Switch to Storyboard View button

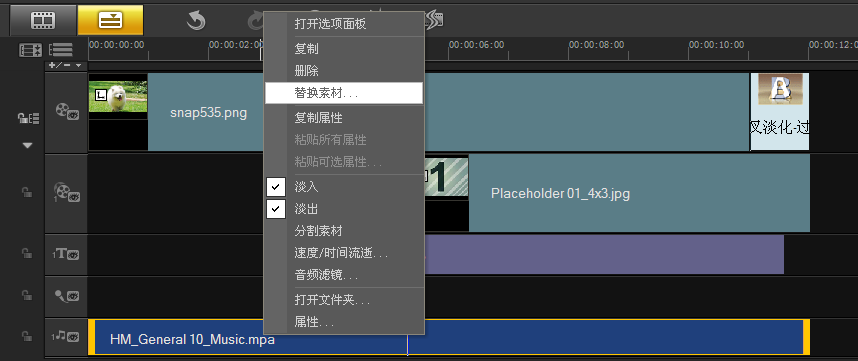click(42, 20)
